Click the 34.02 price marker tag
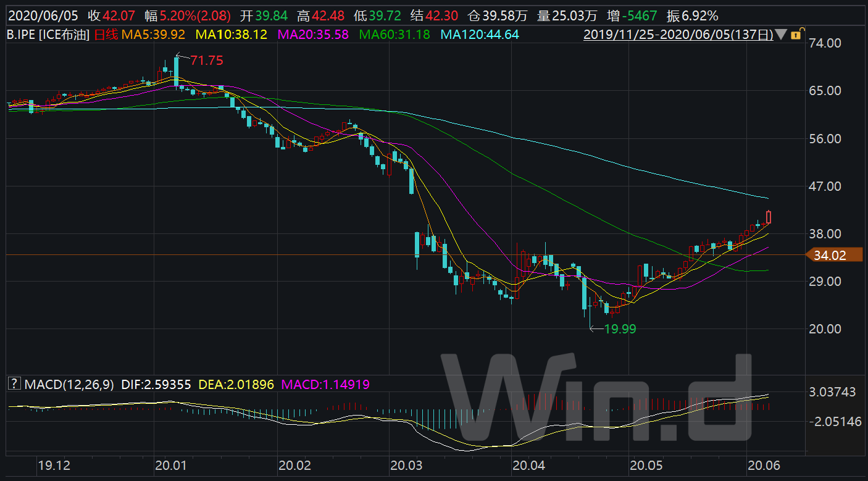The width and height of the screenshot is (868, 481). pos(835,254)
